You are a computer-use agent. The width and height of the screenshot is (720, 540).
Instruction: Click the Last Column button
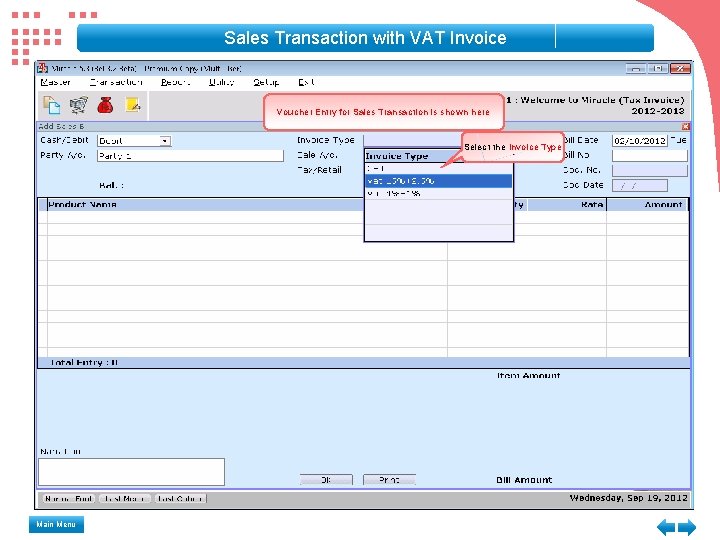(180, 499)
